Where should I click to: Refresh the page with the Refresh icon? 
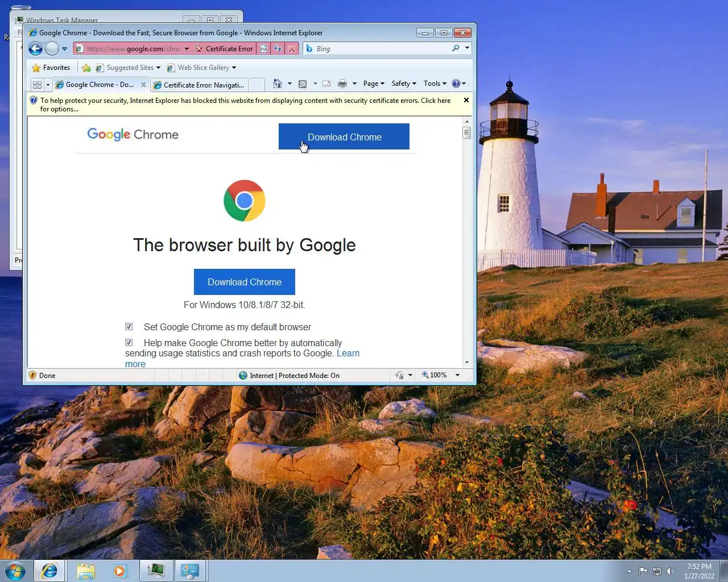pos(278,49)
